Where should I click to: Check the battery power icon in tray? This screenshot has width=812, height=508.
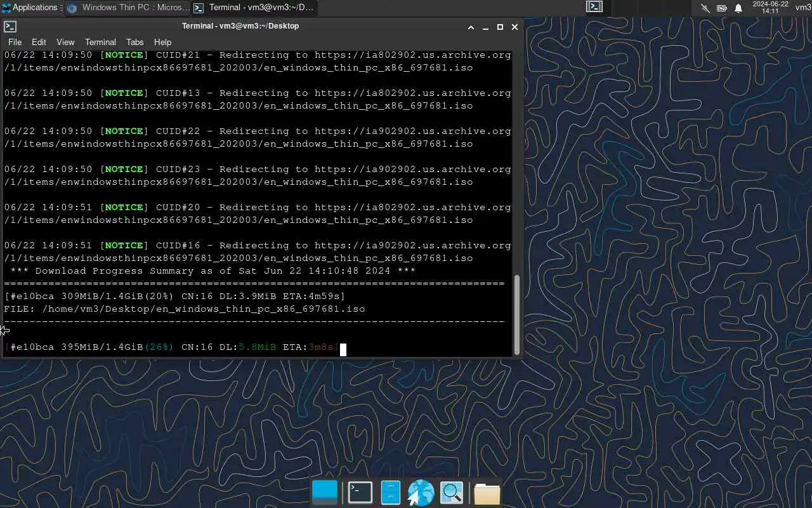(722, 8)
